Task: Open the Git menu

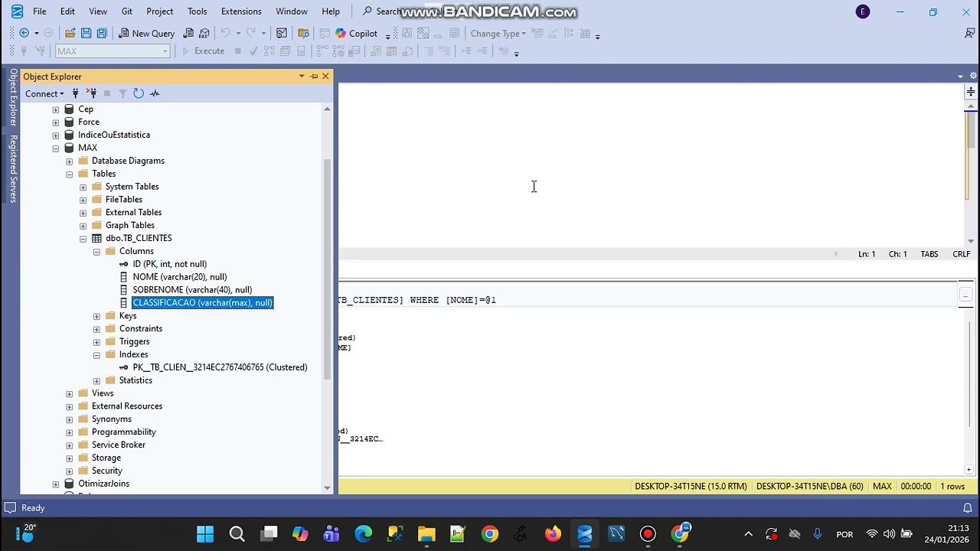Action: (x=127, y=11)
